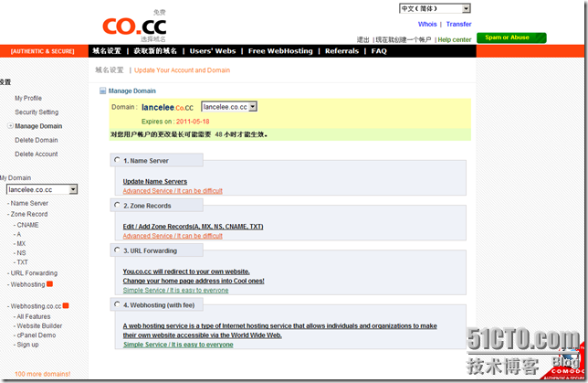
Task: Open My Profile in sidebar
Action: pyautogui.click(x=28, y=98)
